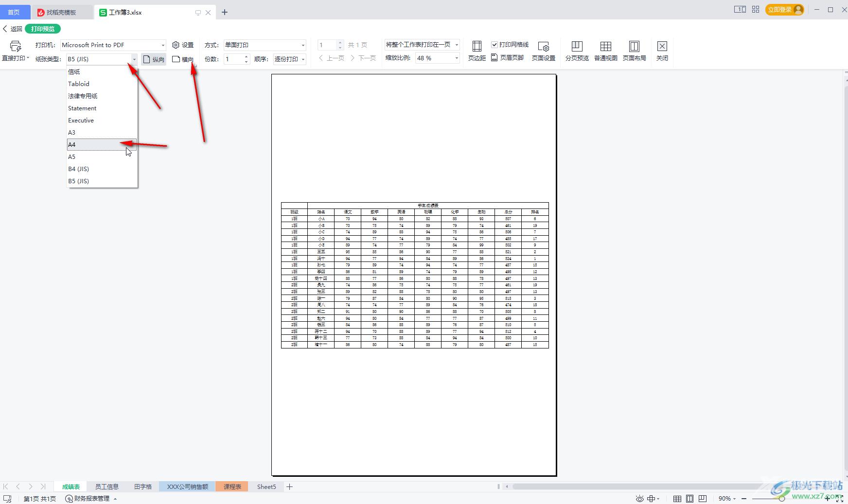Open printer settings gear
848x504 pixels.
coord(183,45)
